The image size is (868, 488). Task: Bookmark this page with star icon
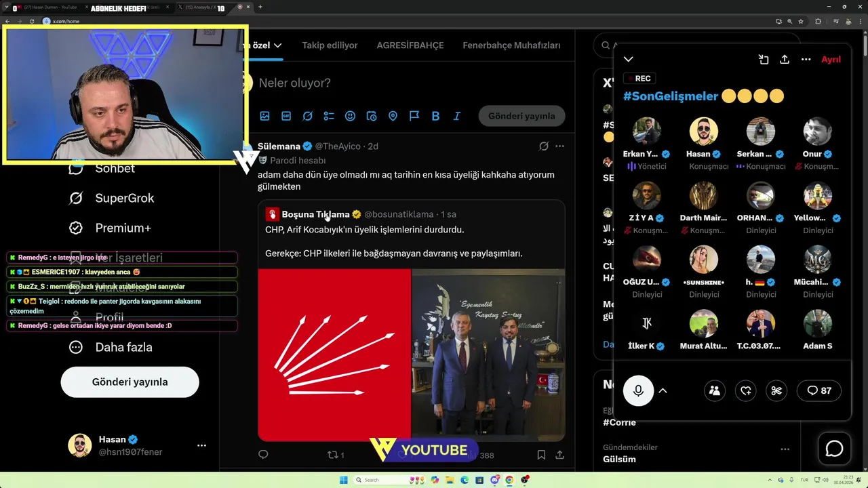click(x=800, y=21)
